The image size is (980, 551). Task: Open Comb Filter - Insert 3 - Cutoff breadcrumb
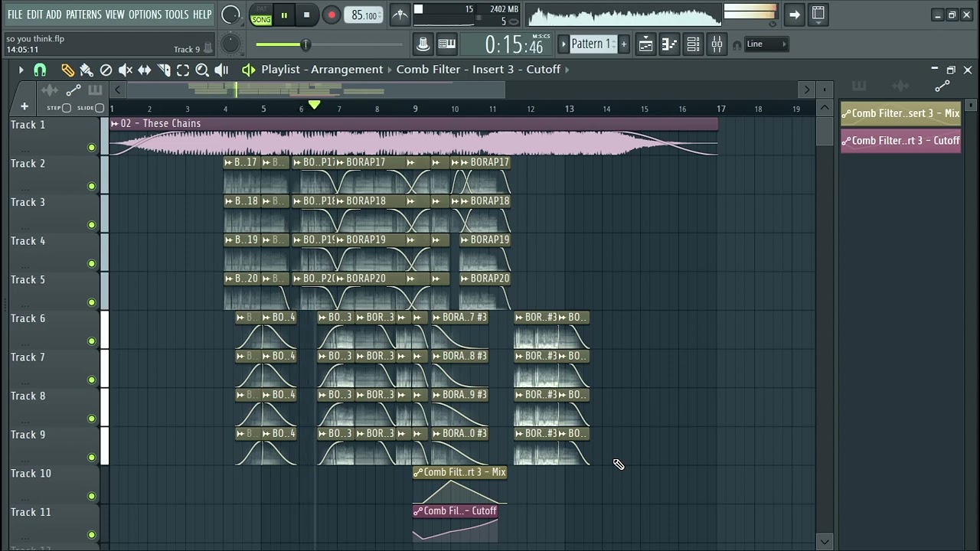[479, 70]
